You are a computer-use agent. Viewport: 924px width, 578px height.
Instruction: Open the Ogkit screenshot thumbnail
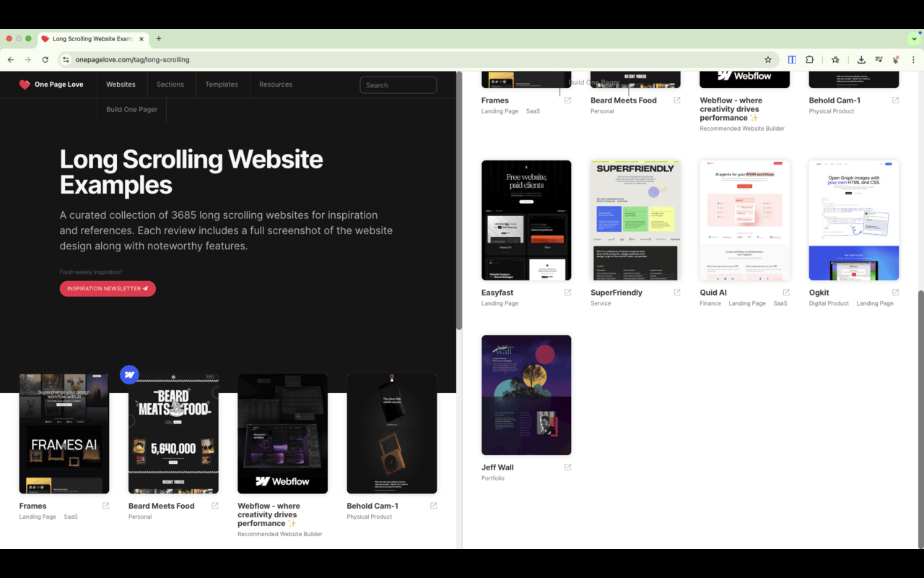click(854, 220)
